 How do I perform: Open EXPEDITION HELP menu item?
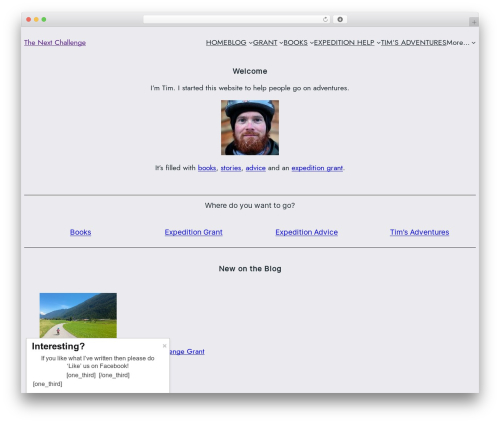[344, 43]
